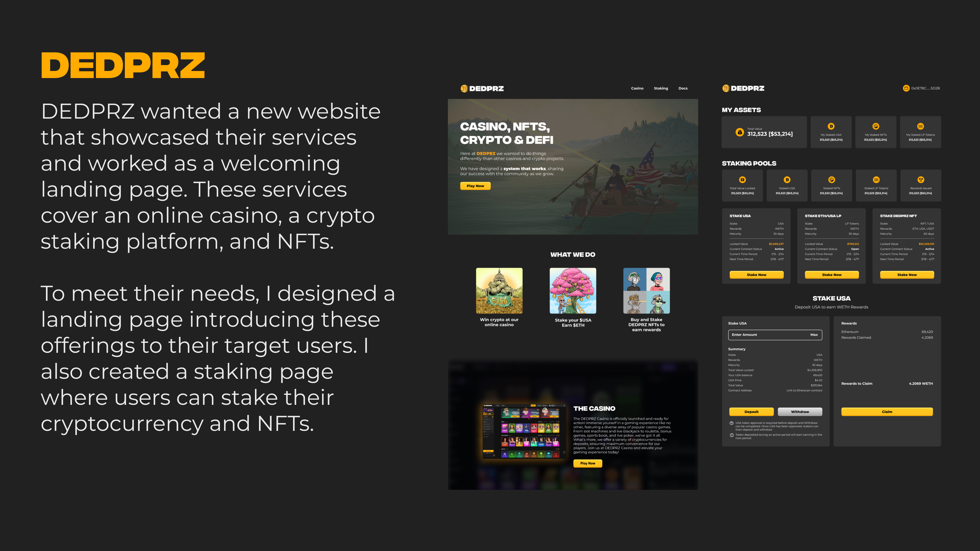Click the Rewards Issued medal icon
Image resolution: width=980 pixels, height=551 pixels.
coord(921,180)
